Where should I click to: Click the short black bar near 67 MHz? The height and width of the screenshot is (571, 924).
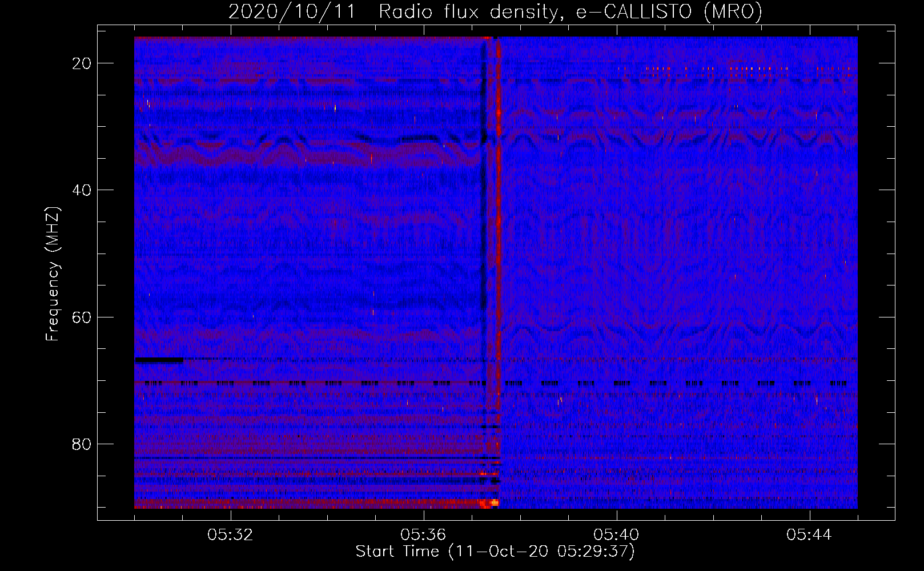(x=159, y=360)
